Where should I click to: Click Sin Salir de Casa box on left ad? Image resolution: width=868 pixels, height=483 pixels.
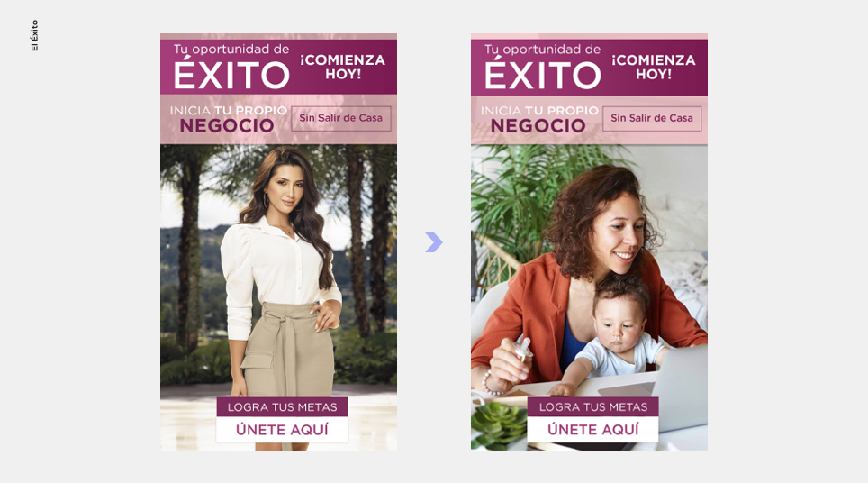[x=341, y=118]
